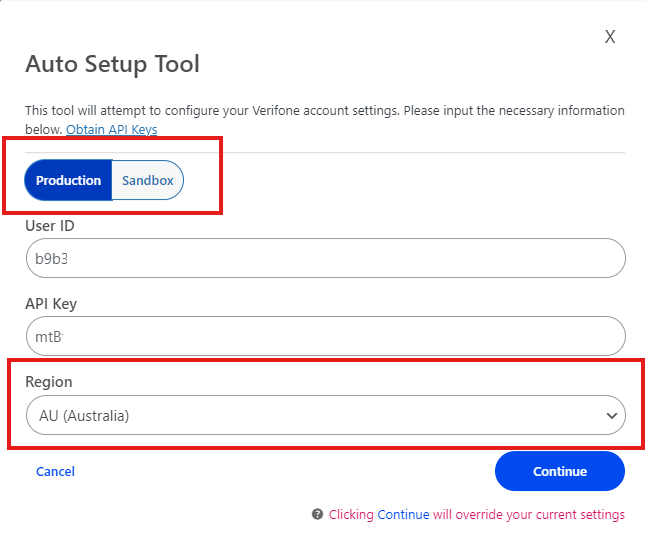The width and height of the screenshot is (647, 557).
Task: Click the API Key label
Action: pyautogui.click(x=51, y=304)
